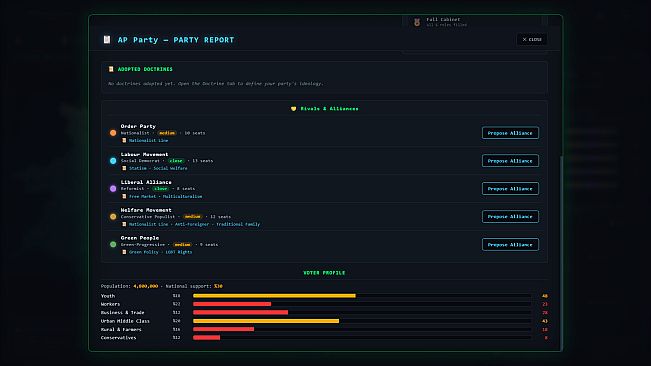Propose alliance with Welfare Movement
This screenshot has height=366, width=651.
[510, 216]
